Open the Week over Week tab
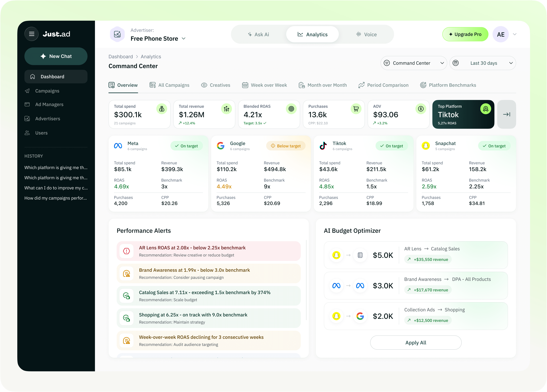Screen dimensions: 547x392 point(265,85)
